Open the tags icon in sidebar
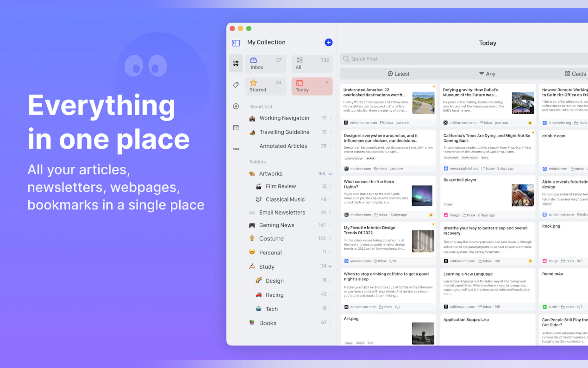The image size is (588, 368). coord(235,85)
